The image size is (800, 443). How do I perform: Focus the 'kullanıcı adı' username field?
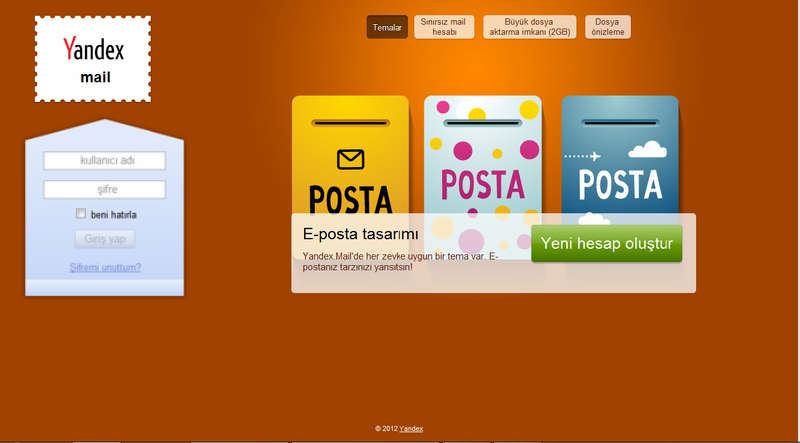[x=105, y=161]
